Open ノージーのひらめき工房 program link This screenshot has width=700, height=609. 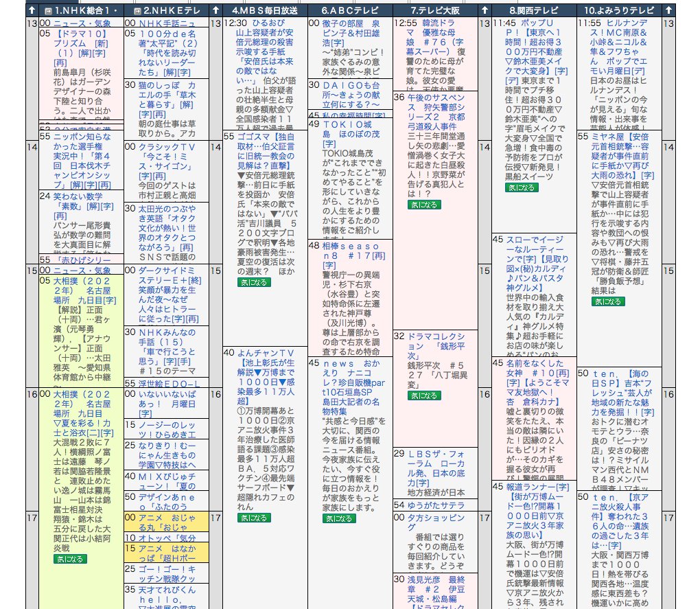pyautogui.click(x=167, y=430)
